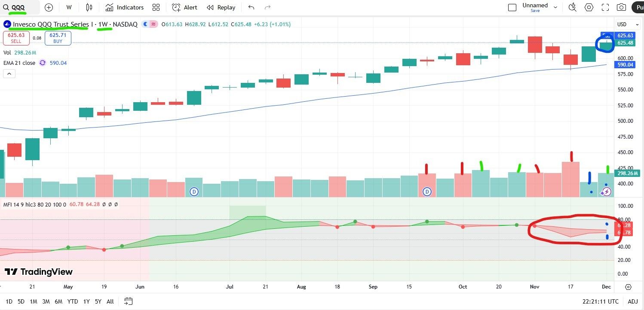Click the 298.26M volume axis label
Screen dimensions: 644x310
[626, 173]
